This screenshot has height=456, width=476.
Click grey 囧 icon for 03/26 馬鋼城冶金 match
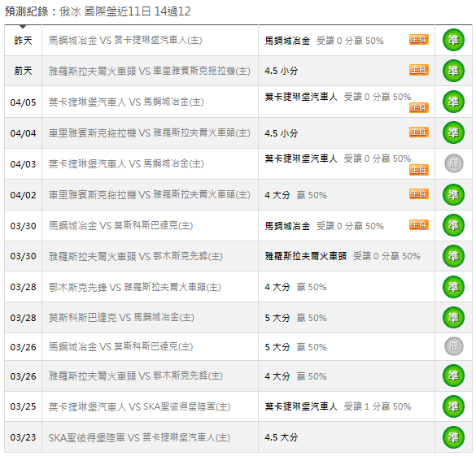453,346
